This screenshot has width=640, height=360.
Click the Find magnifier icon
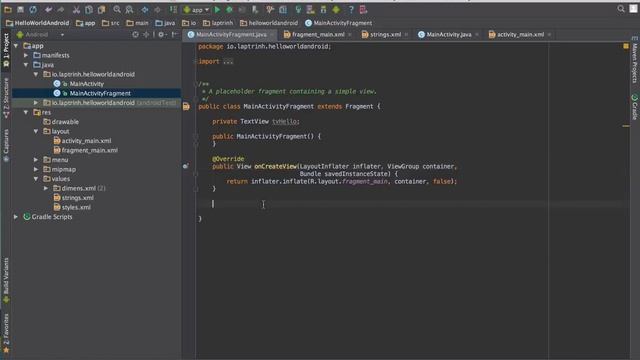click(117, 9)
